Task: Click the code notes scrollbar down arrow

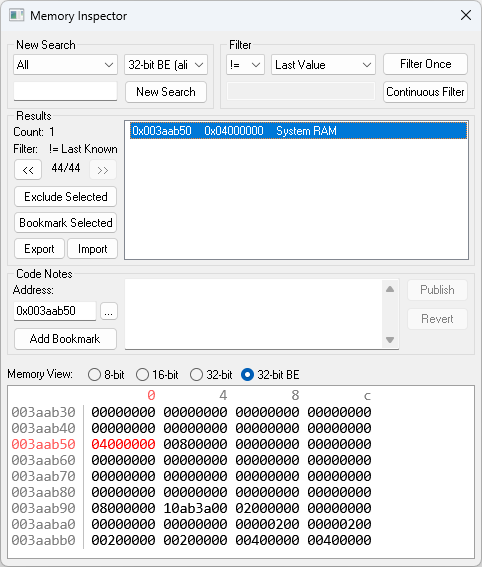Action: point(390,340)
